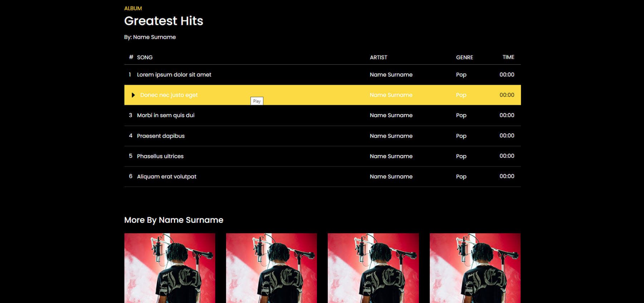The height and width of the screenshot is (303, 644).
Task: Click the TIME column header
Action: (x=508, y=57)
